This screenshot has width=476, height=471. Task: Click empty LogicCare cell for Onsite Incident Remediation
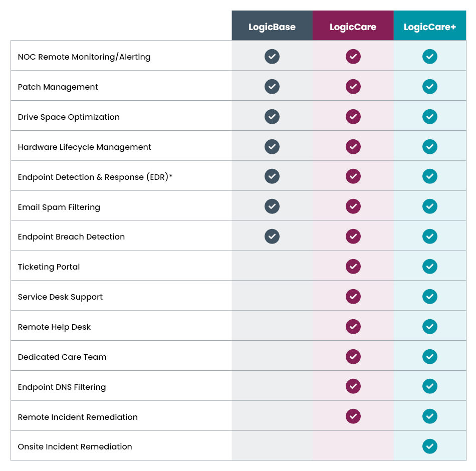(353, 446)
